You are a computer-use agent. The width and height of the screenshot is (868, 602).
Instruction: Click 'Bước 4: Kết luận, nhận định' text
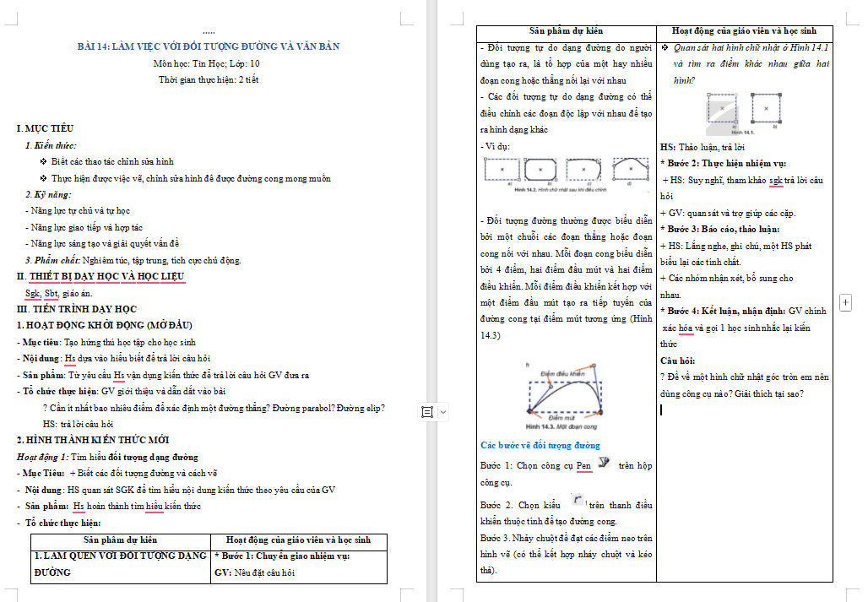[x=723, y=311]
